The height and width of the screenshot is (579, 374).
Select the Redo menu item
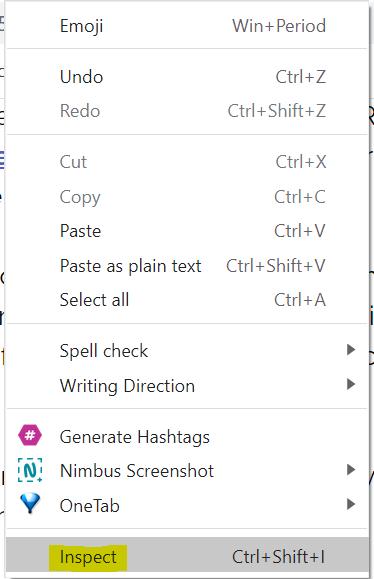187,111
